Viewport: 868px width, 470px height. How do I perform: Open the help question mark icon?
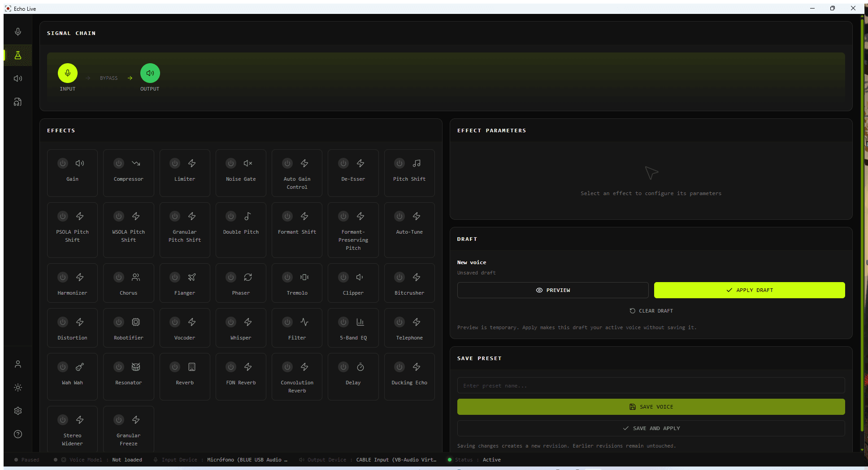[18, 434]
